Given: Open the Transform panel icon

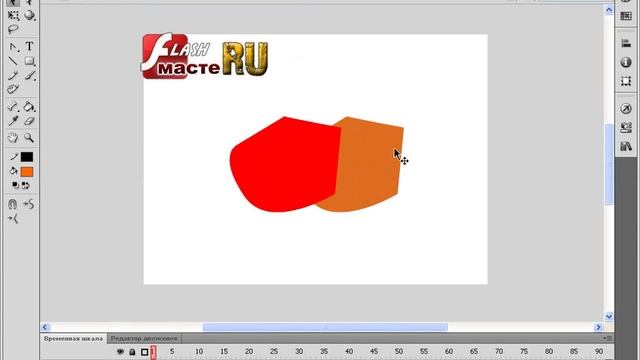Looking at the screenshot, I should point(626,81).
